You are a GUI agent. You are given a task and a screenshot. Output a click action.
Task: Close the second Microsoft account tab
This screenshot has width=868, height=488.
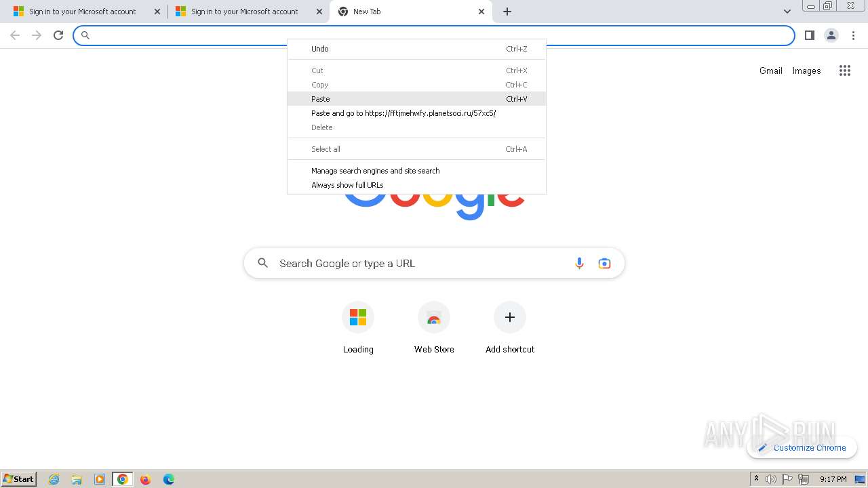coord(319,12)
